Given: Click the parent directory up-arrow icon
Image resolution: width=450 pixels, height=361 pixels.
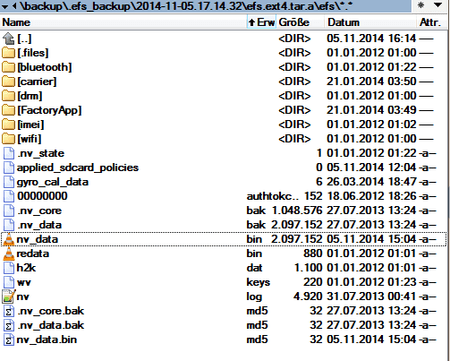Looking at the screenshot, I should coord(8,39).
